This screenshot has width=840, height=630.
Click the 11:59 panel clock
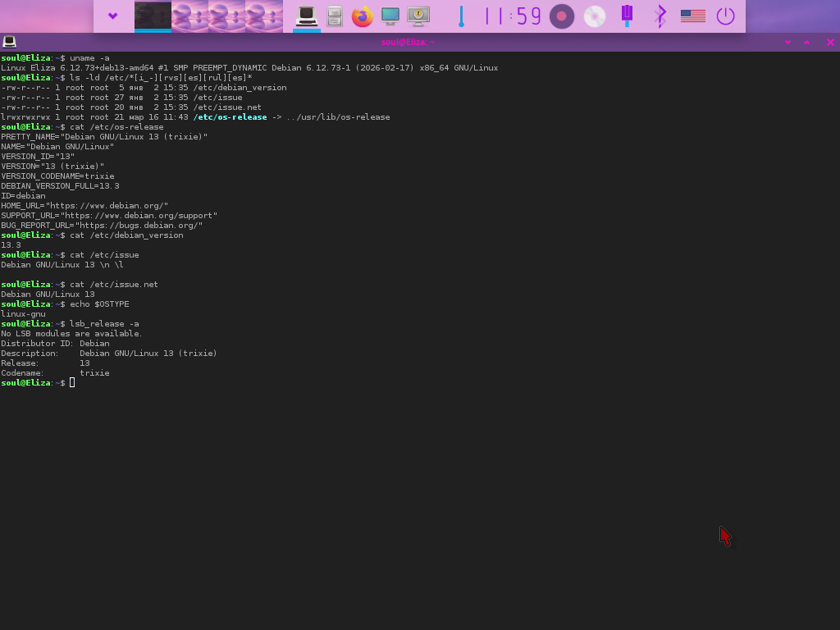[x=513, y=16]
